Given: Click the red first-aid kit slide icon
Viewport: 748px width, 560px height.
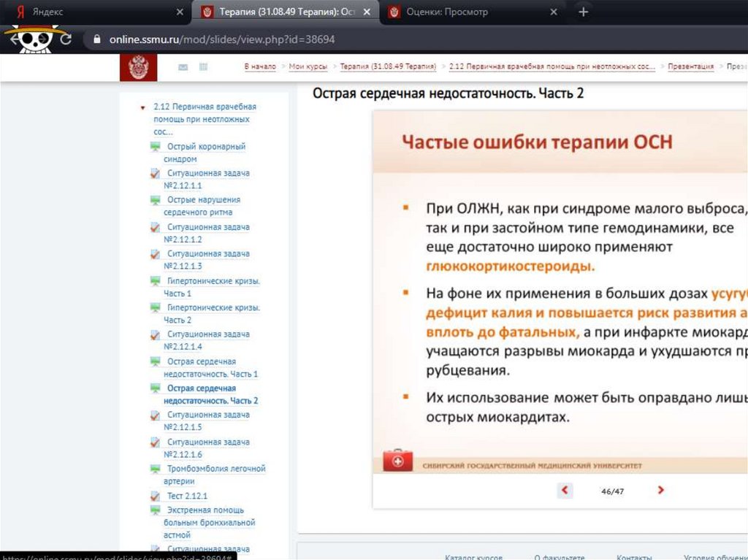Looking at the screenshot, I should point(397,460).
